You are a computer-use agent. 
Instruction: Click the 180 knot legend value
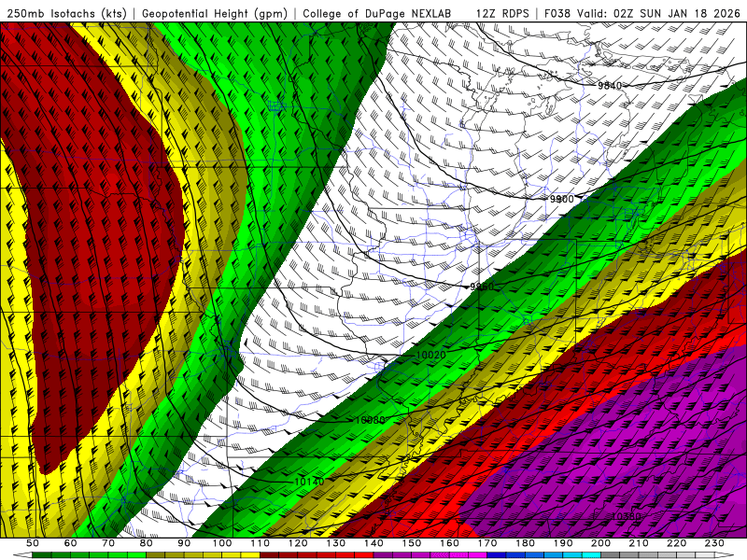click(x=525, y=543)
